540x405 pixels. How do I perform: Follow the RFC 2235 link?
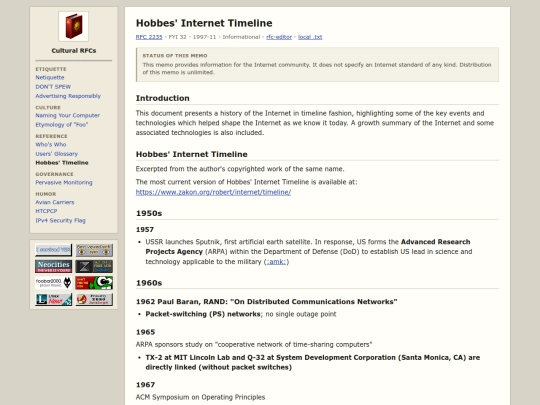[149, 37]
